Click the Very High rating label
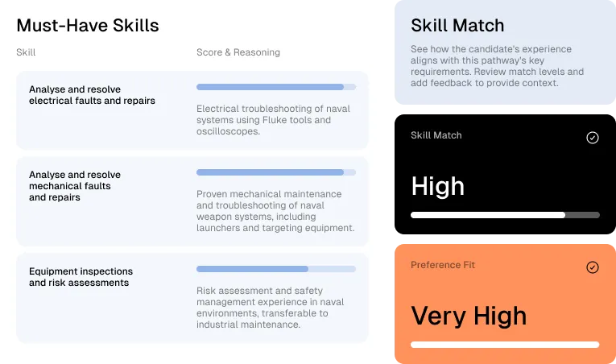Viewport: 616px width, 364px height. (x=469, y=316)
